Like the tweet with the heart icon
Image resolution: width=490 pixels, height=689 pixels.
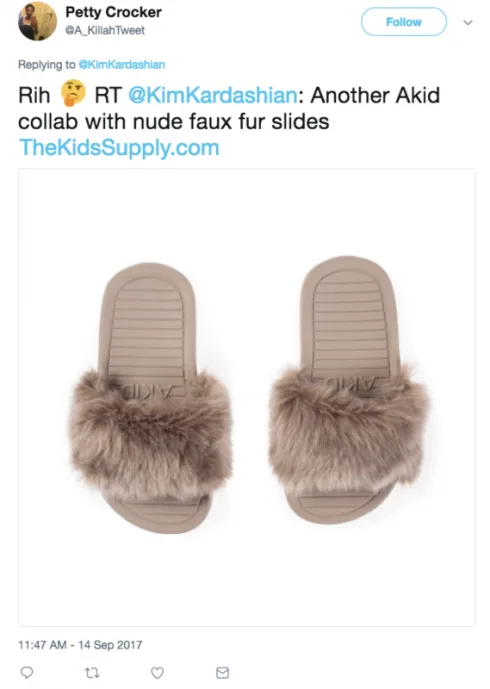click(x=157, y=672)
